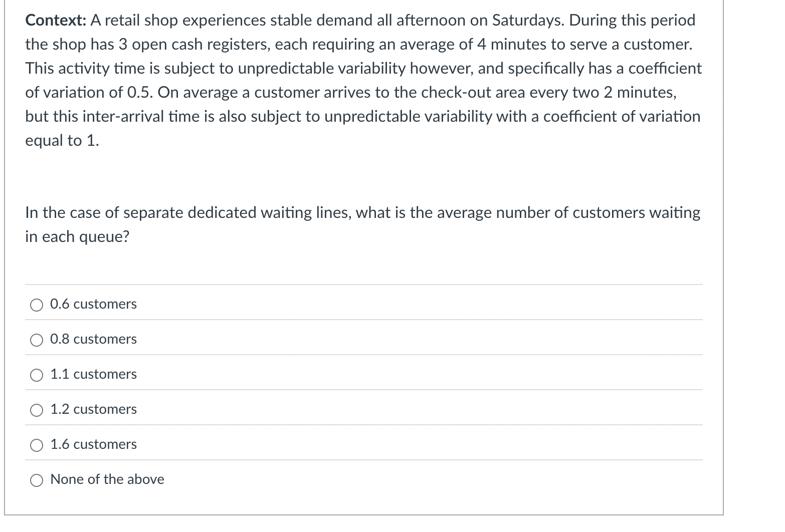The width and height of the screenshot is (785, 532).
Task: Click the 1.6 customers answer label
Action: 93,445
